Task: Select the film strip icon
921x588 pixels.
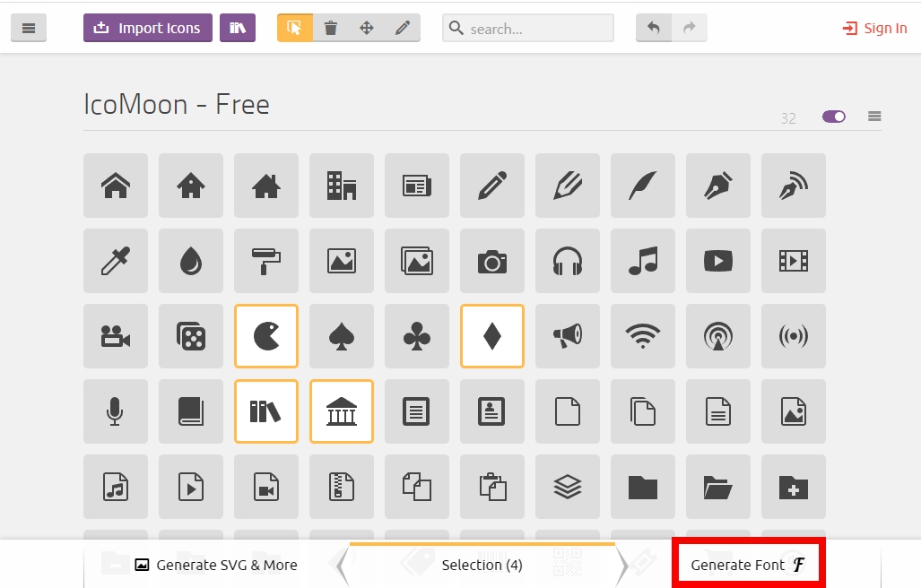Action: (x=793, y=261)
